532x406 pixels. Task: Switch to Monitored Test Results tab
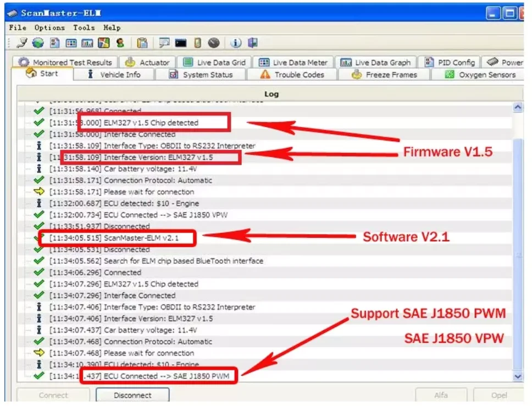tap(65, 62)
